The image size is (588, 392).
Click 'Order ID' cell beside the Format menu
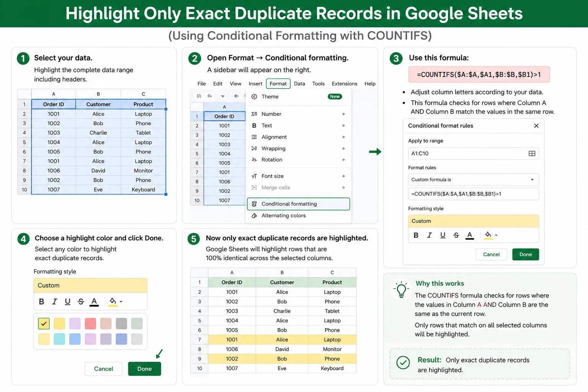coord(224,116)
